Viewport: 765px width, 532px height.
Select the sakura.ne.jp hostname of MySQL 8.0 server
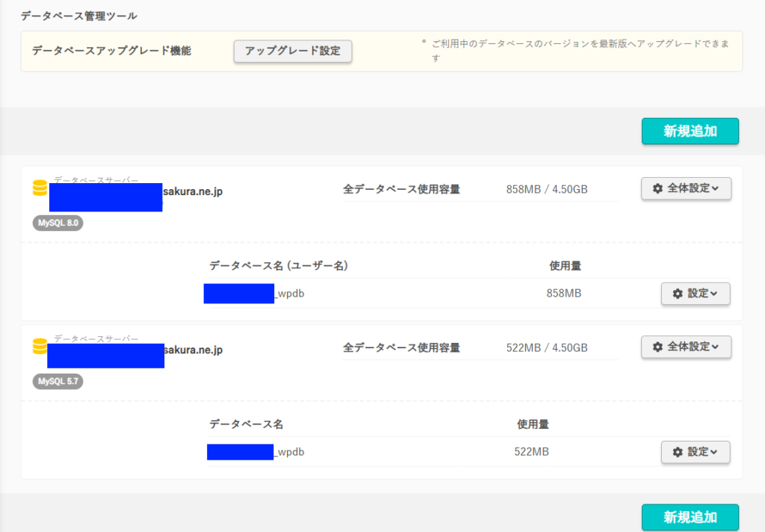193,191
